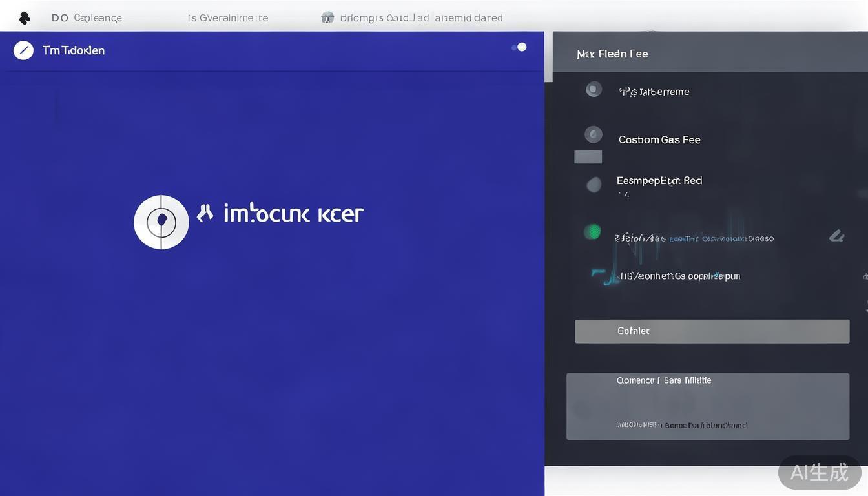Click the globe icon on the Bridge Gas tab
Screen dimensions: 868x496
tap(328, 17)
